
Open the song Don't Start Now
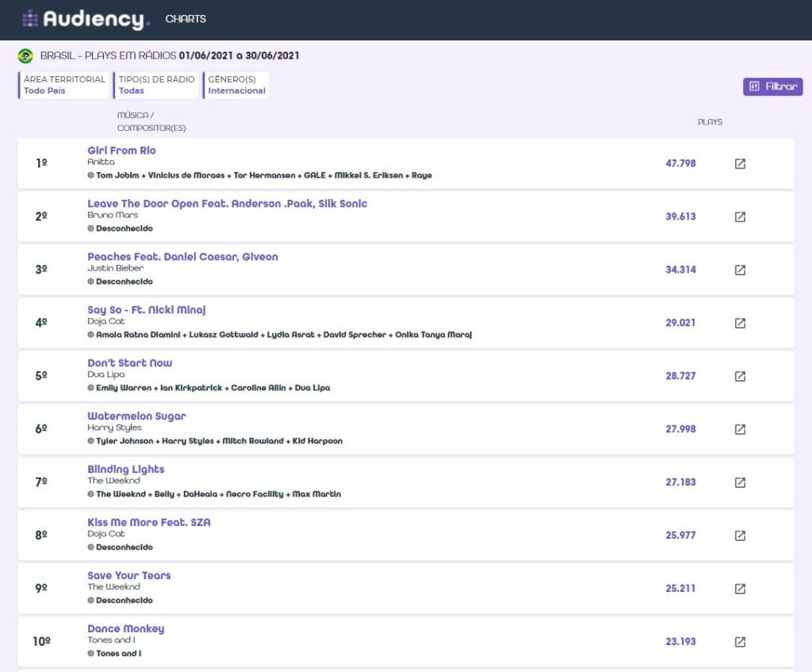[x=130, y=363]
